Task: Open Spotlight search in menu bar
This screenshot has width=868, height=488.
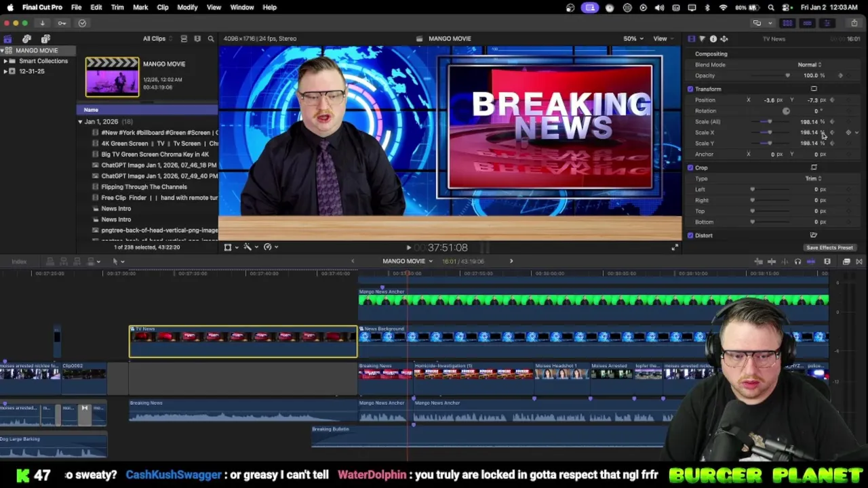Action: 771,7
